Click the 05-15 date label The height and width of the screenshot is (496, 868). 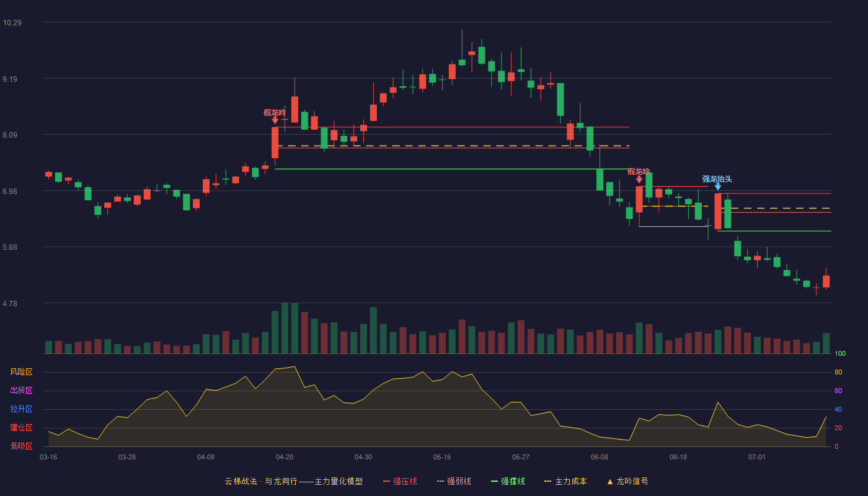click(442, 457)
